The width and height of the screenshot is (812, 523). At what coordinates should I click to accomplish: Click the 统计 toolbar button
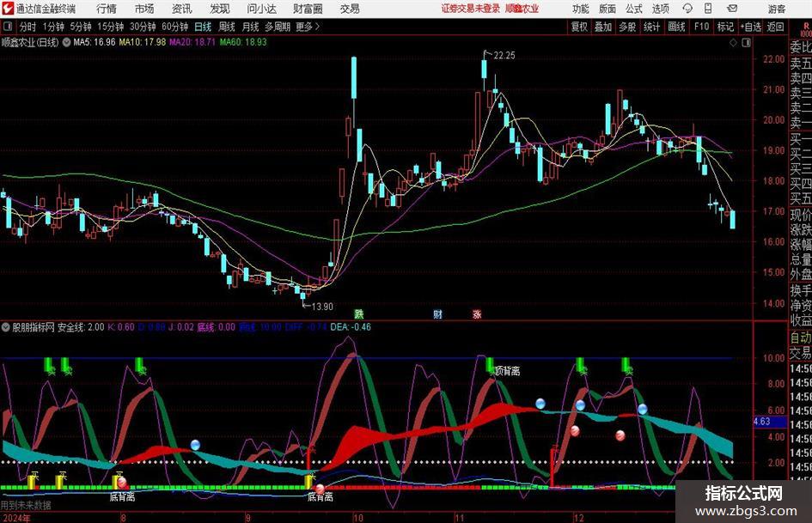pyautogui.click(x=651, y=27)
